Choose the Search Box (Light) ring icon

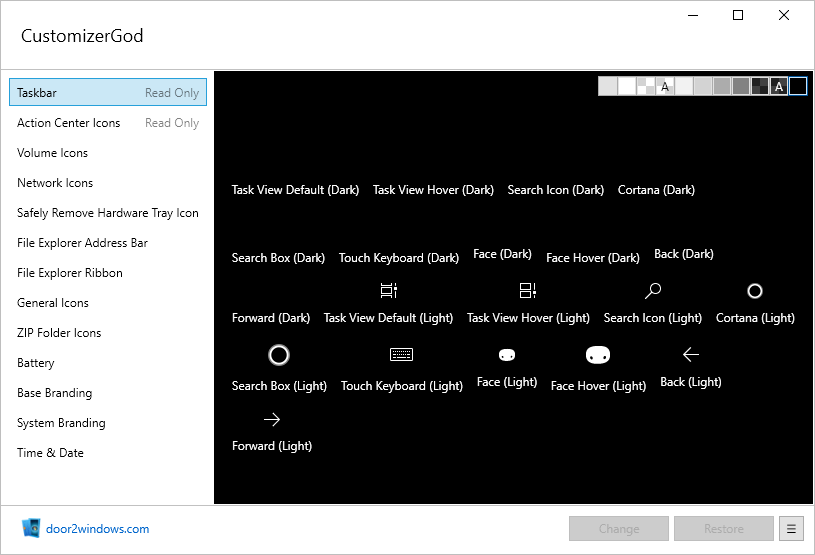click(279, 355)
